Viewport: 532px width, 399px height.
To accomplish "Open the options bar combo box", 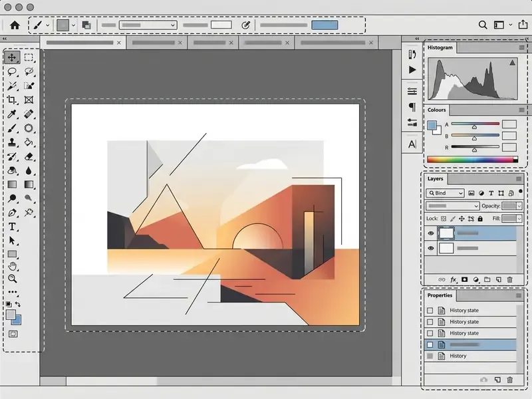I will [148, 25].
